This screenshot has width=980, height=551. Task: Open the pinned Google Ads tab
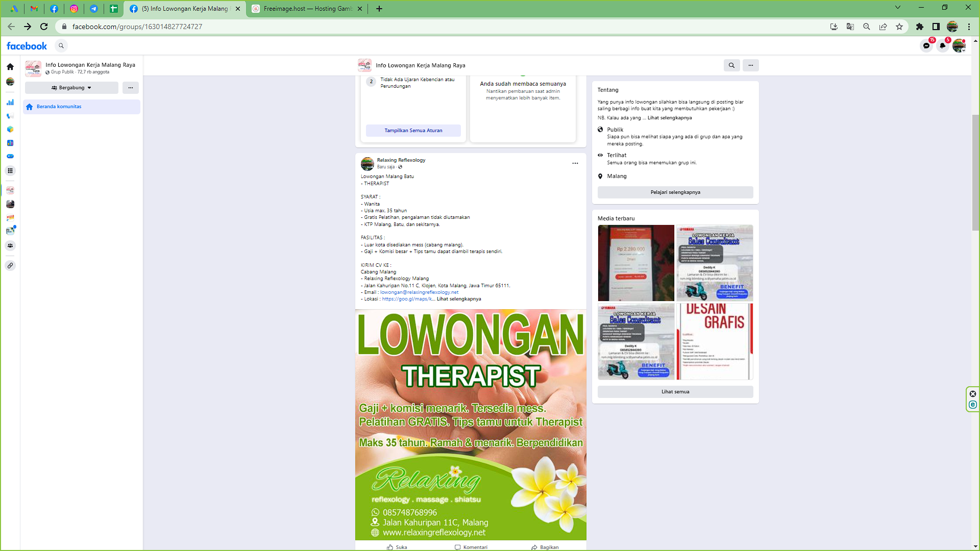pos(14,9)
